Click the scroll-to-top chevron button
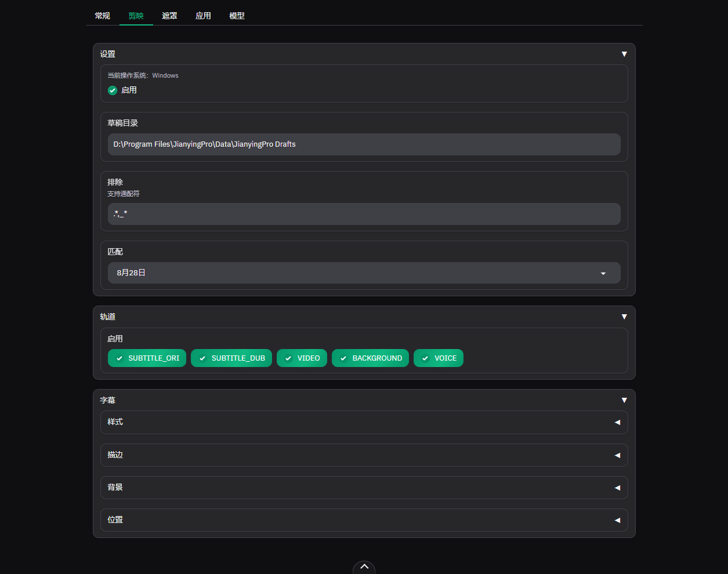728x574 pixels. [364, 567]
